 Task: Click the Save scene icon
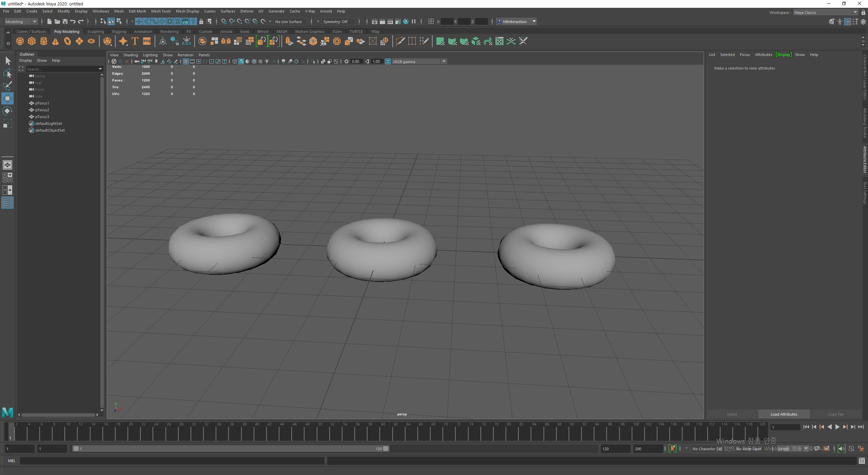pyautogui.click(x=65, y=21)
